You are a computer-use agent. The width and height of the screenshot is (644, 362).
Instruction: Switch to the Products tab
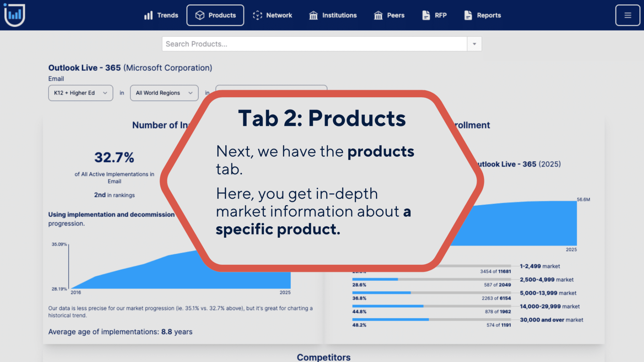[215, 15]
